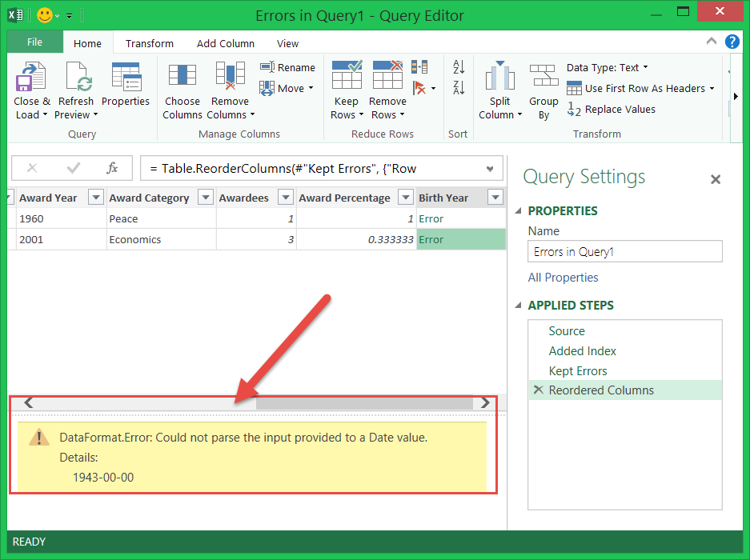This screenshot has height=560, width=750.
Task: Collapse the PROPERTIES section
Action: (517, 211)
